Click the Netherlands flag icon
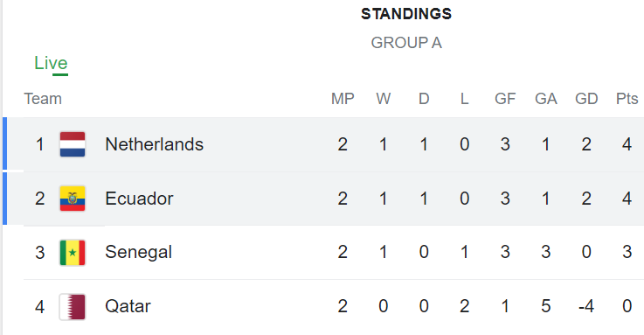Screen dimensions: 644x335 coord(73,144)
